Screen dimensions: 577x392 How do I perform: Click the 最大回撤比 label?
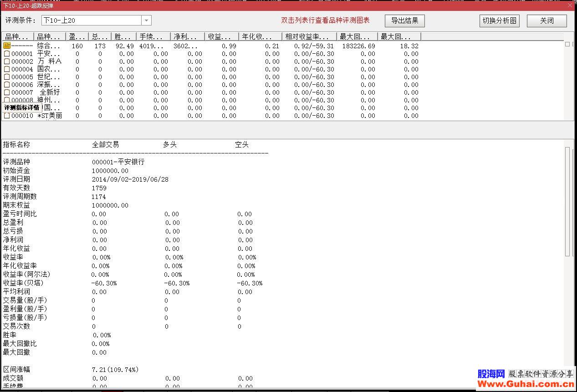coord(20,344)
